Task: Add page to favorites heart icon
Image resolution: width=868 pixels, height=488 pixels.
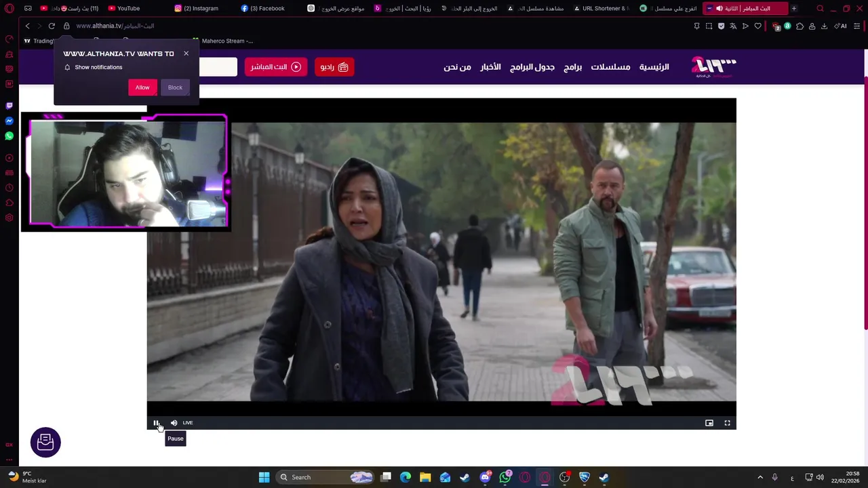Action: (x=757, y=26)
